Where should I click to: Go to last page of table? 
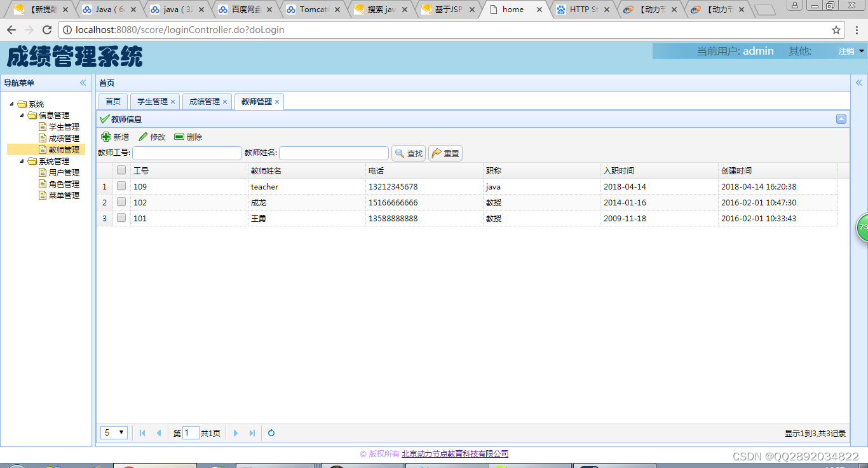coord(252,433)
